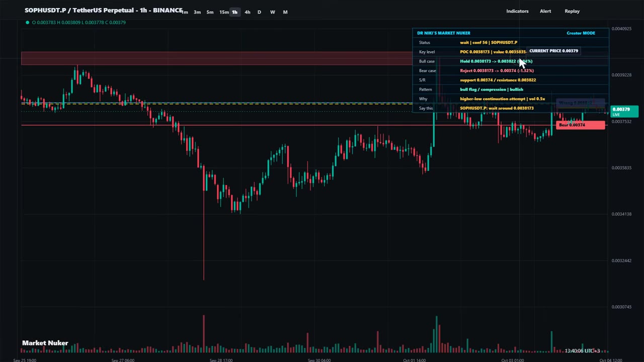Click the Oct 01 14:00 time axis label
644x362 pixels.
[415, 360]
